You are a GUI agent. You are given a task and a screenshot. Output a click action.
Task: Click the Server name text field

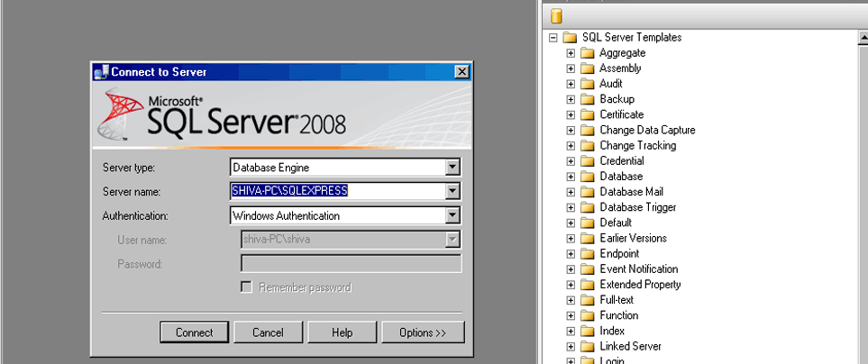coord(338,191)
